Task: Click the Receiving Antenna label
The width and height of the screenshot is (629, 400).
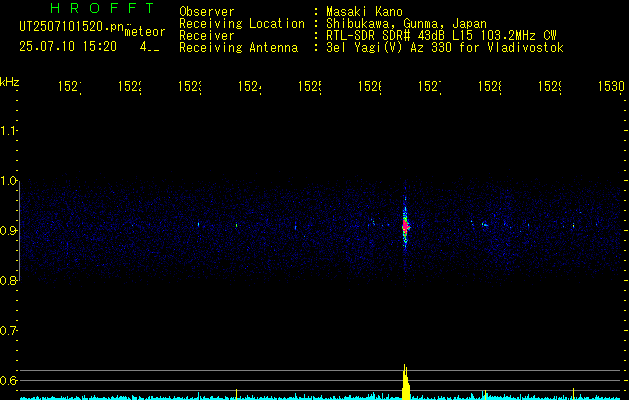Action: click(238, 48)
